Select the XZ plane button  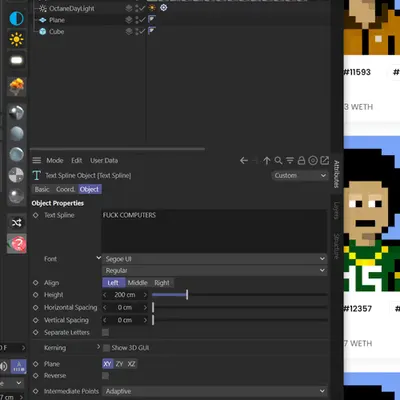(x=131, y=364)
